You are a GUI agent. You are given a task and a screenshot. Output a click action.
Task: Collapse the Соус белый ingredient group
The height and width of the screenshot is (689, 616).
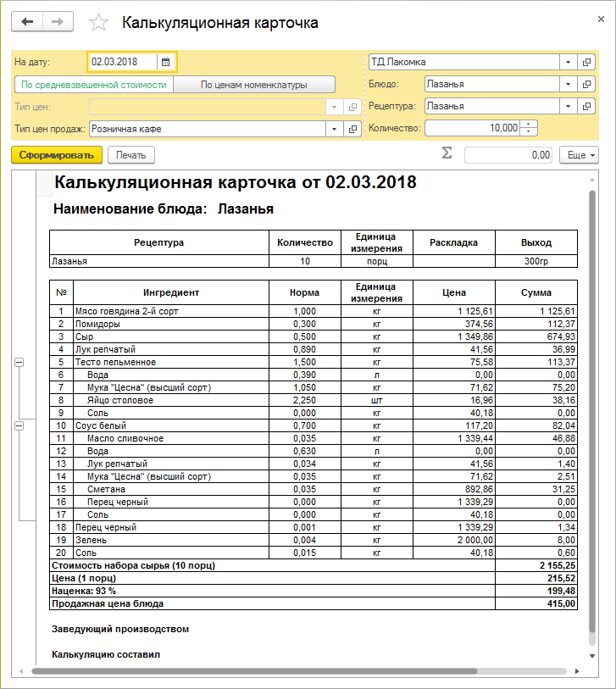(x=19, y=425)
